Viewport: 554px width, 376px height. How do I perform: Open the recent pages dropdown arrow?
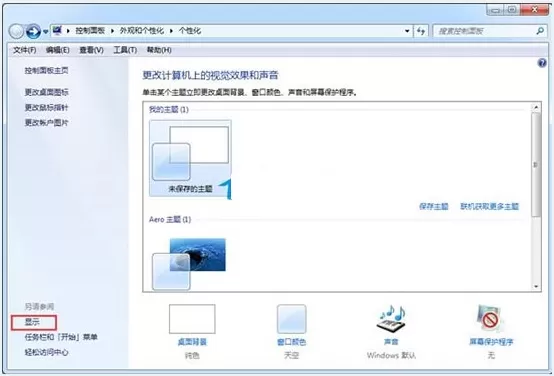46,32
